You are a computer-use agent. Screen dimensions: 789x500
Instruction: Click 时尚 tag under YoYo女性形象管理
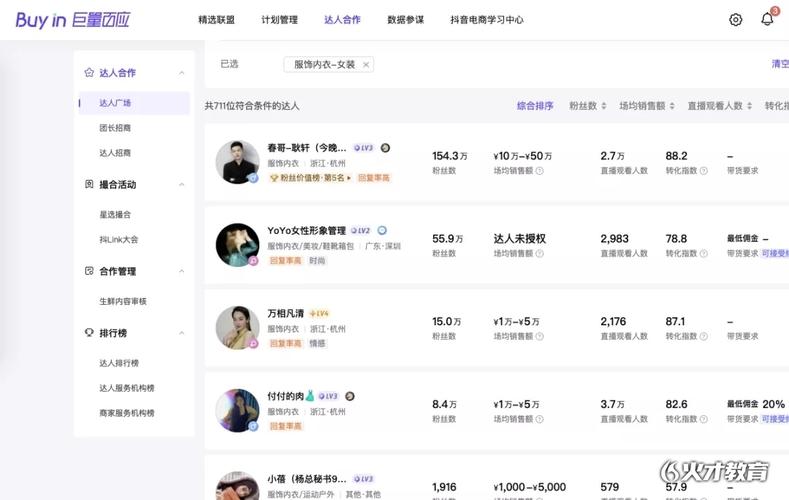317,261
